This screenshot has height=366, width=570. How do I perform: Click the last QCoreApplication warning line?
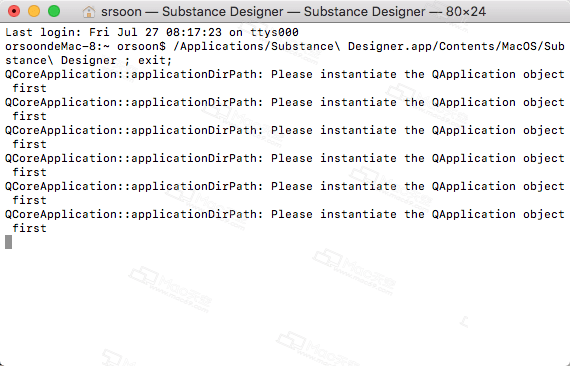tap(285, 214)
